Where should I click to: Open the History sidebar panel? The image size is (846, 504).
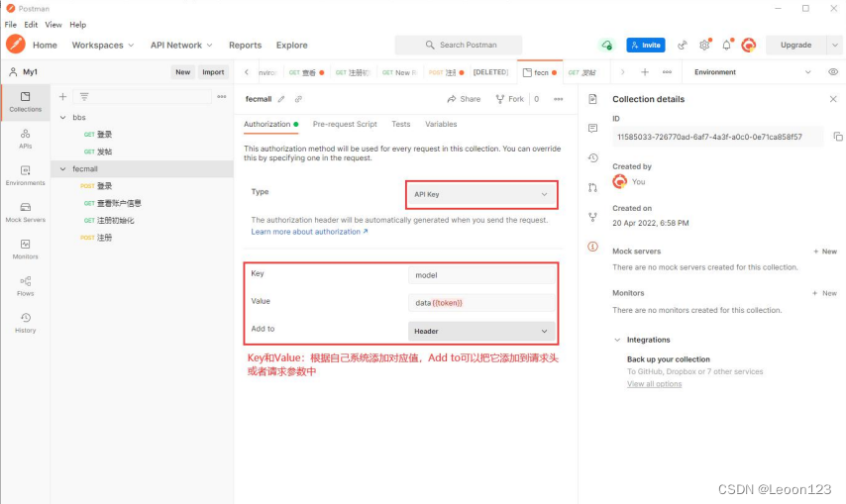tap(26, 323)
